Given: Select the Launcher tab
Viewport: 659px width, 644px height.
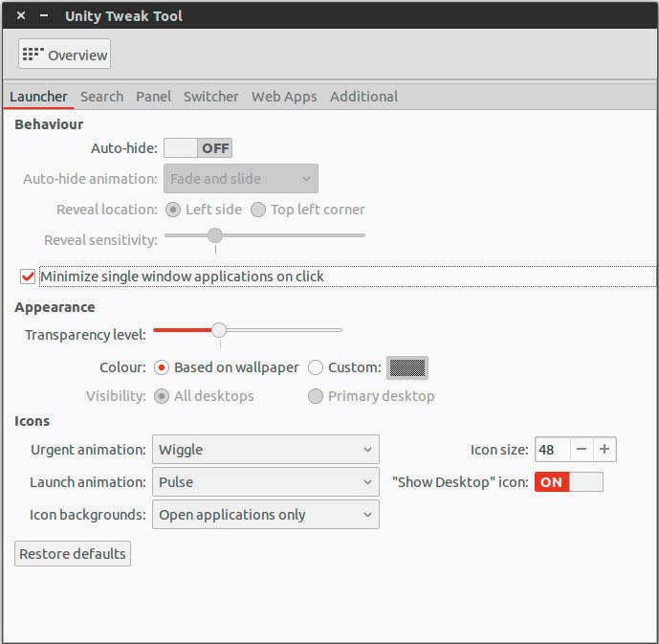Looking at the screenshot, I should click(38, 97).
